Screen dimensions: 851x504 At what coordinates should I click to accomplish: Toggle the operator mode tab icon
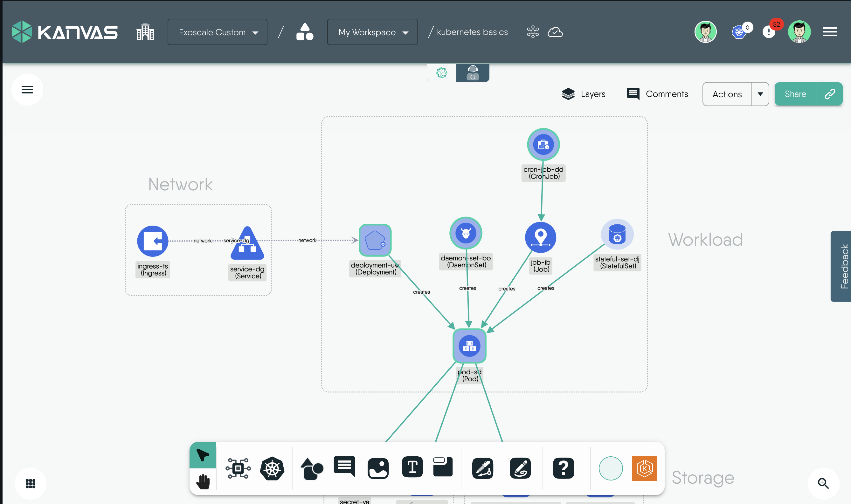click(472, 73)
